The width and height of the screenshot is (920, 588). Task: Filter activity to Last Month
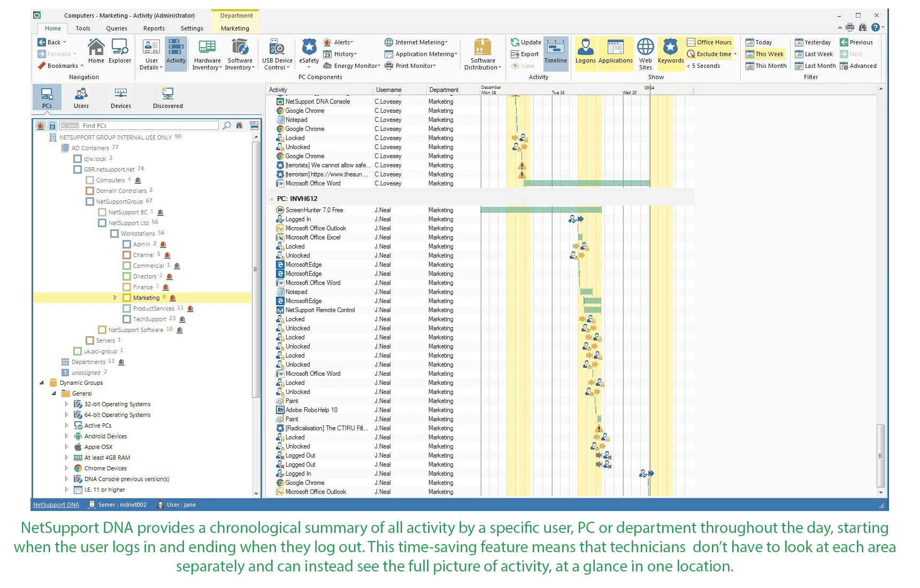[x=815, y=66]
